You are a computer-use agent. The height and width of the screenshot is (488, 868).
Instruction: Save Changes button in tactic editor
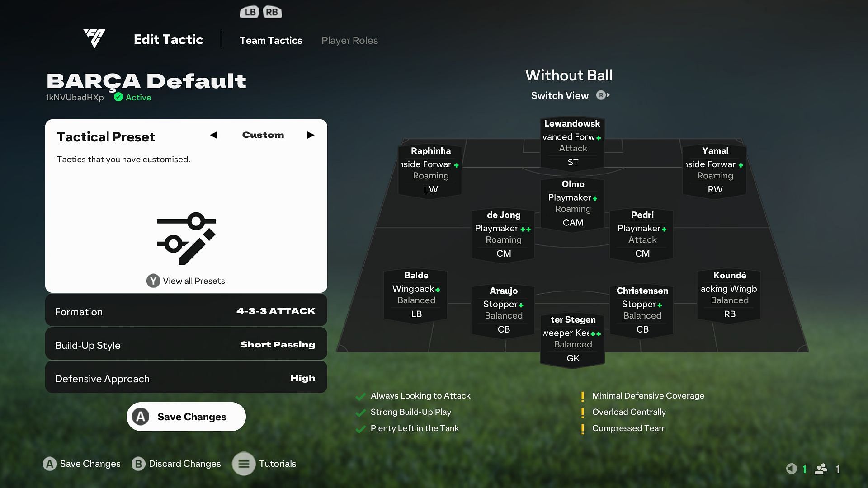click(186, 417)
